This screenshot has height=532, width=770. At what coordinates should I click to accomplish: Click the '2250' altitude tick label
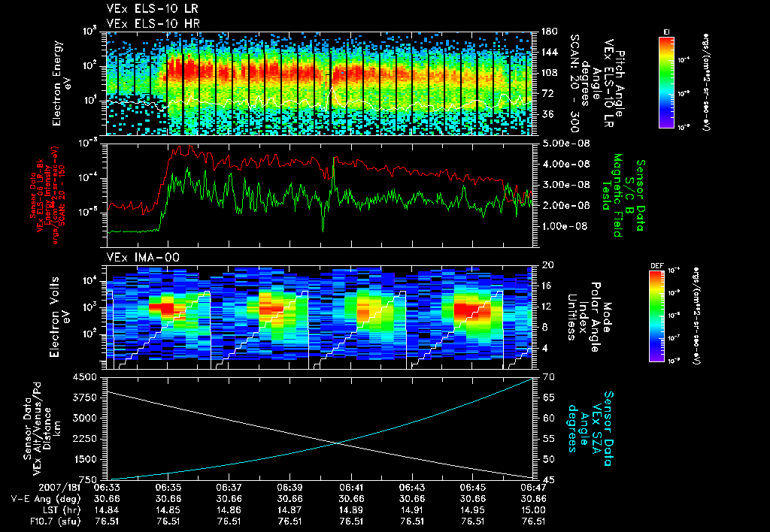(85, 439)
